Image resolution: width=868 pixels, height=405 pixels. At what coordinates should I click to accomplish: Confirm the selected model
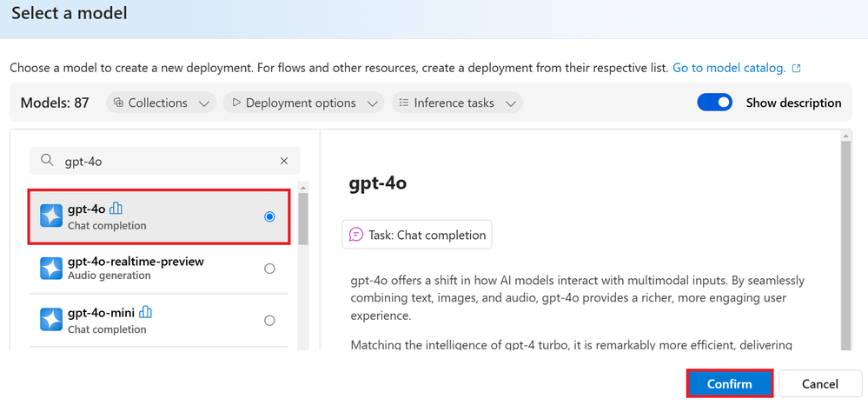(x=730, y=384)
